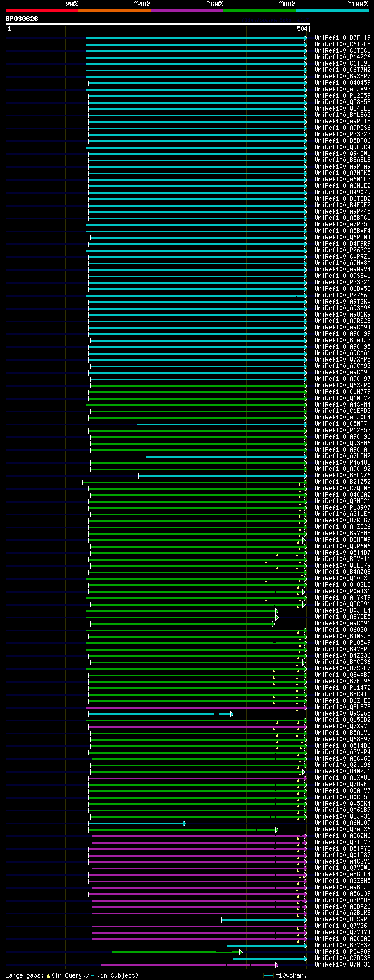
Task: Click the cyan alignment bar of B7FHI9
Action: pos(196,38)
